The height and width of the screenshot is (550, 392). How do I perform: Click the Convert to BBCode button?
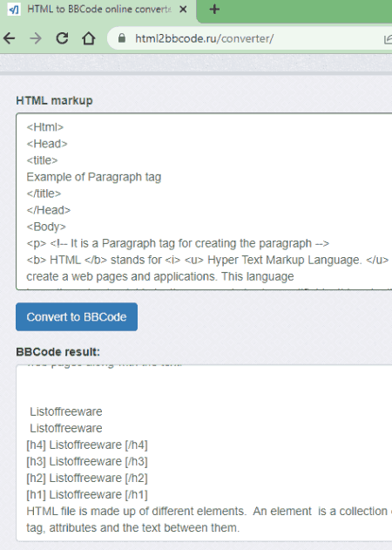pyautogui.click(x=77, y=316)
